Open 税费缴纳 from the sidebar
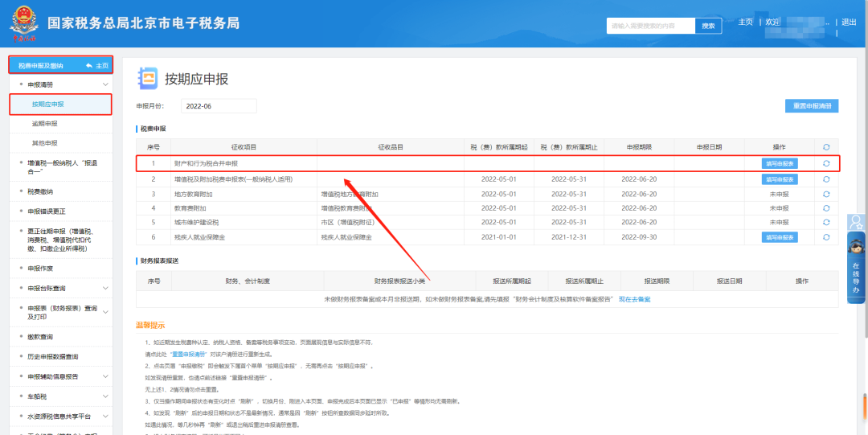Image resolution: width=868 pixels, height=435 pixels. point(40,191)
